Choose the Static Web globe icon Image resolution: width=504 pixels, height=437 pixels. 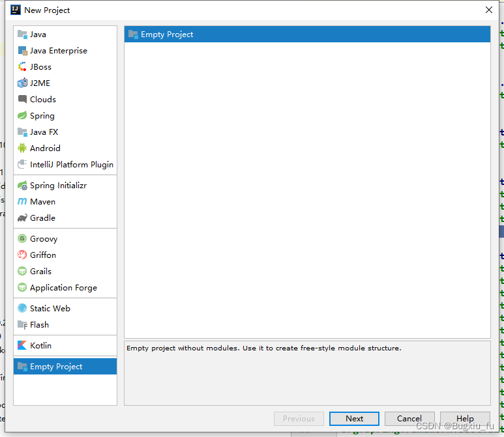point(22,308)
